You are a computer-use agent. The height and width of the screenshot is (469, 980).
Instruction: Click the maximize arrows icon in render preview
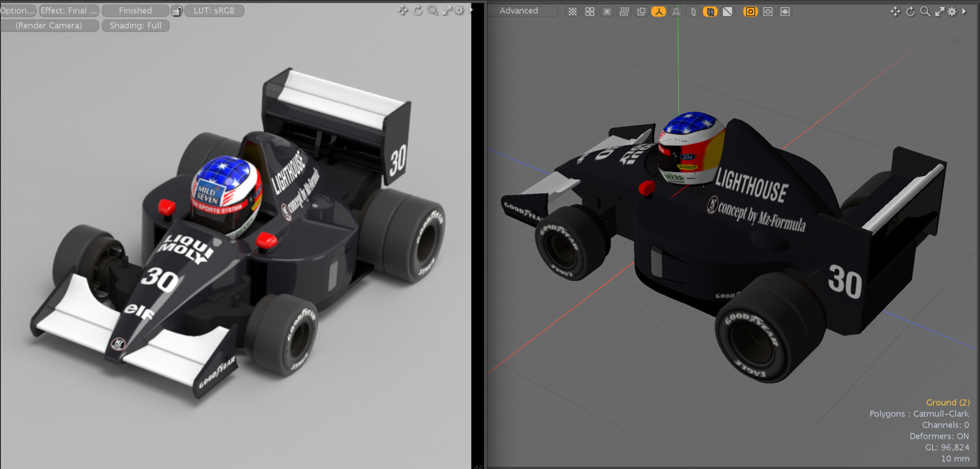pyautogui.click(x=447, y=11)
